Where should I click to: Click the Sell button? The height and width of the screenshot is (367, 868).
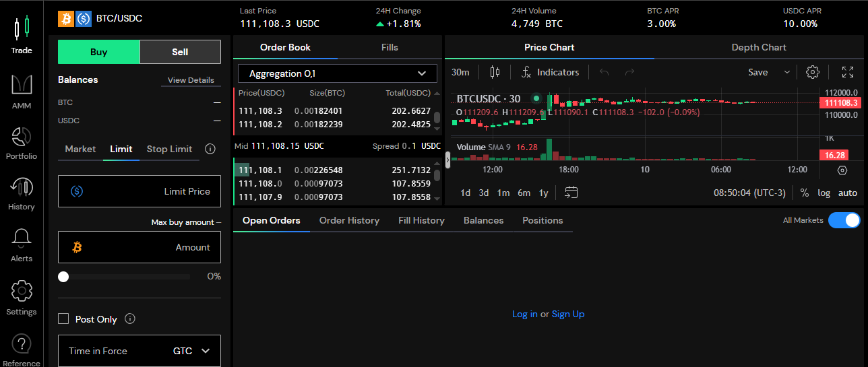point(180,52)
